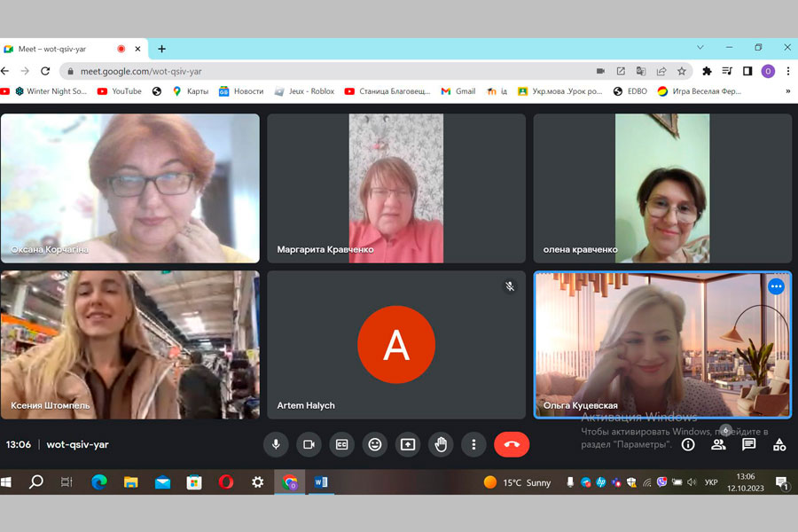
Task: Reload the Meet page
Action: 45,71
